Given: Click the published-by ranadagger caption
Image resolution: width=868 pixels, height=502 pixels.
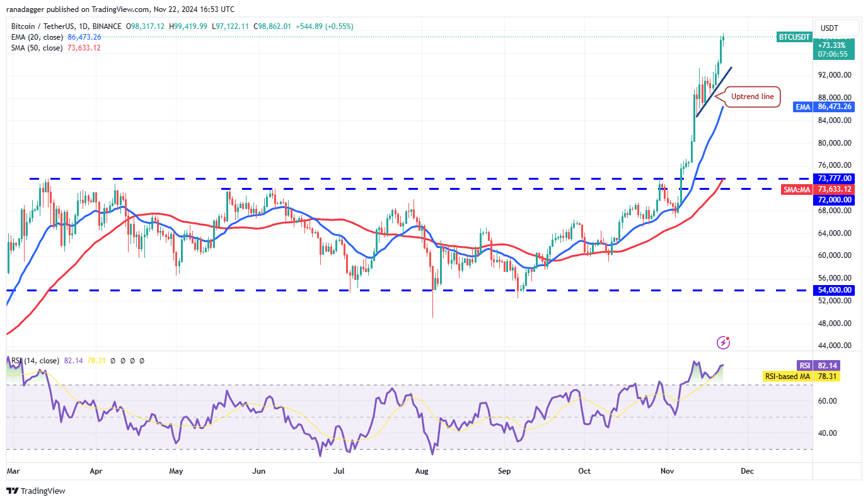Looking at the screenshot, I should click(x=120, y=9).
